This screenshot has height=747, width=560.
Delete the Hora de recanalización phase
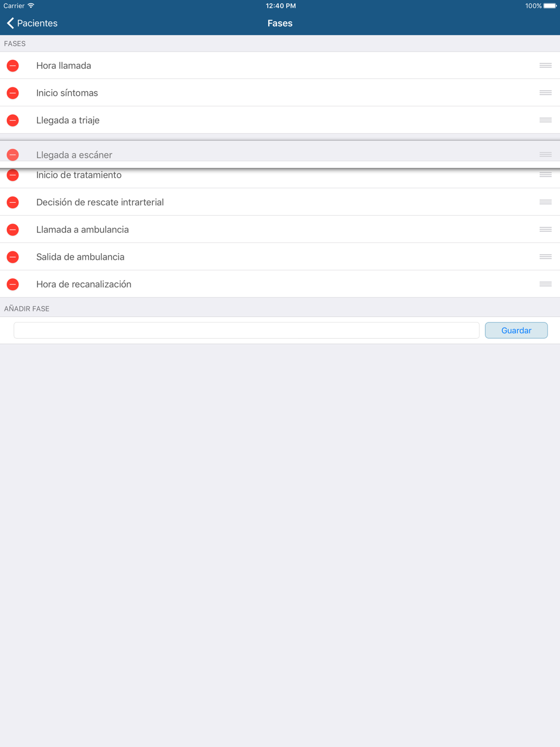(13, 284)
